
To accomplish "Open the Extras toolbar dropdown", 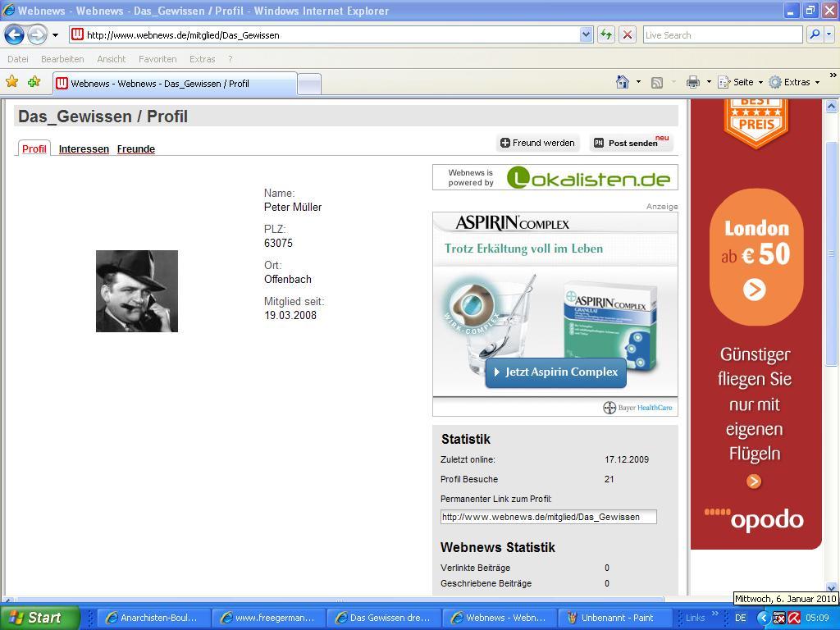I will [x=794, y=82].
